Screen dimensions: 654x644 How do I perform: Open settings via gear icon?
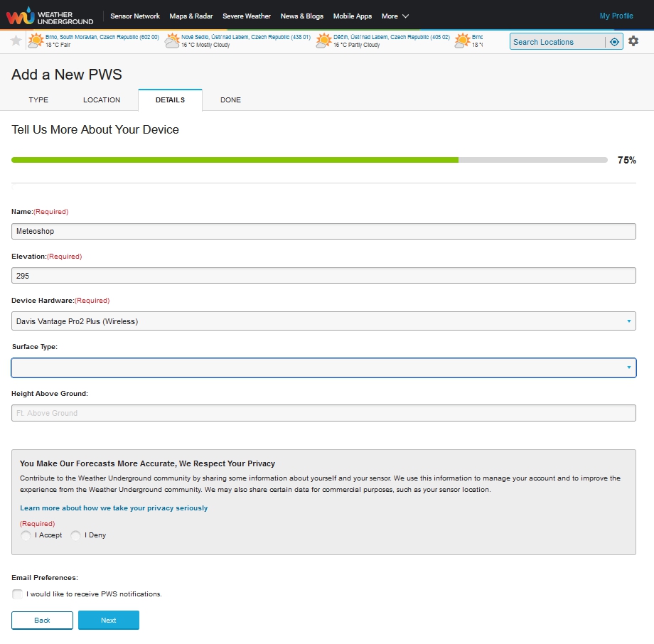633,41
